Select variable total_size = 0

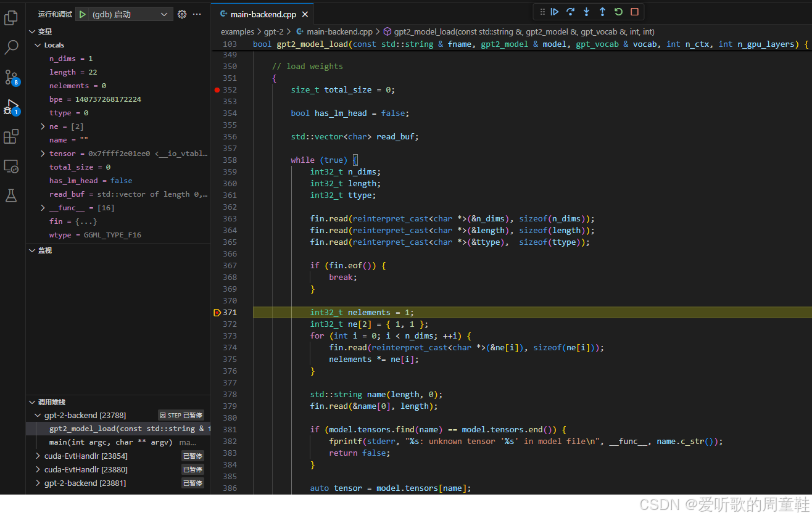click(x=118, y=167)
